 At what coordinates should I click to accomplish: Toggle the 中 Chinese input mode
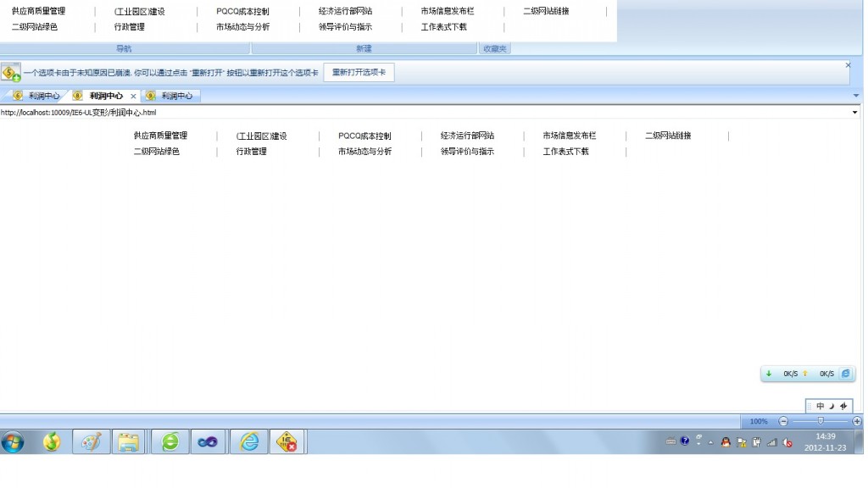(x=820, y=406)
